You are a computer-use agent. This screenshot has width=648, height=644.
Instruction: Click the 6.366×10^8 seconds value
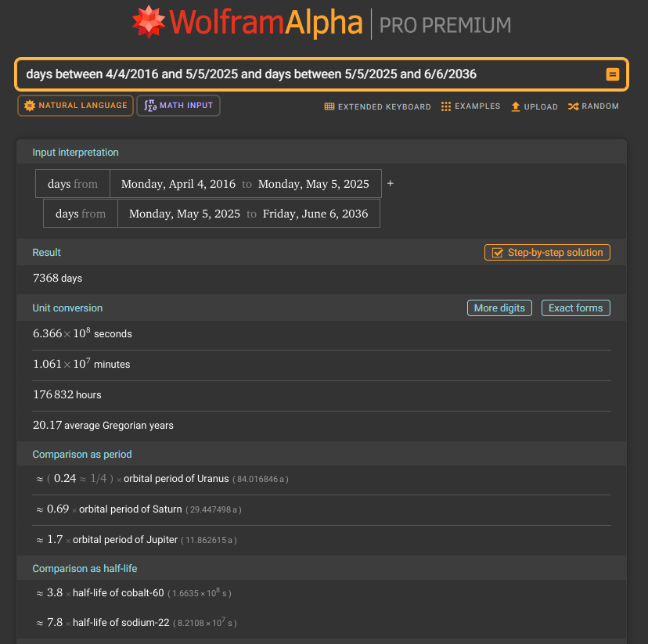tap(82, 333)
